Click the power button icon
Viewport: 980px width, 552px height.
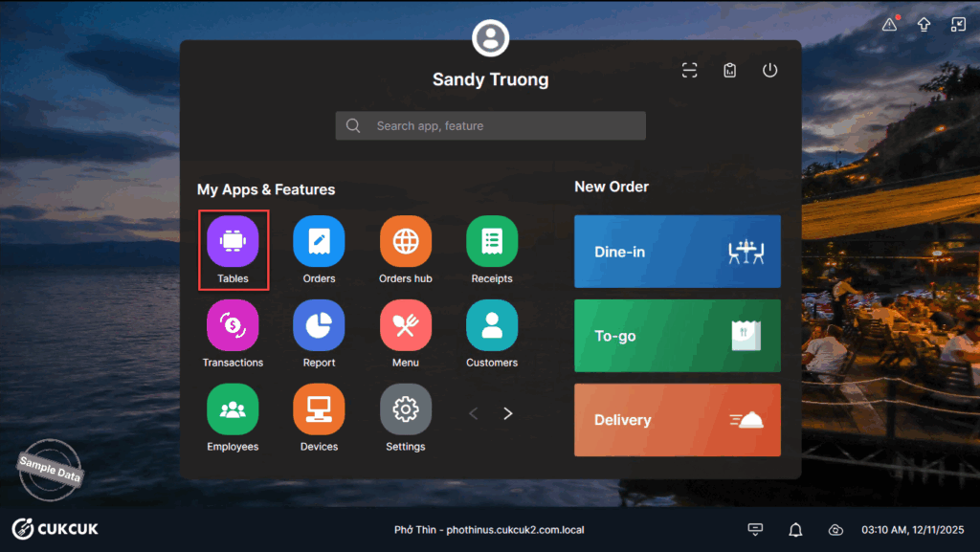point(769,70)
